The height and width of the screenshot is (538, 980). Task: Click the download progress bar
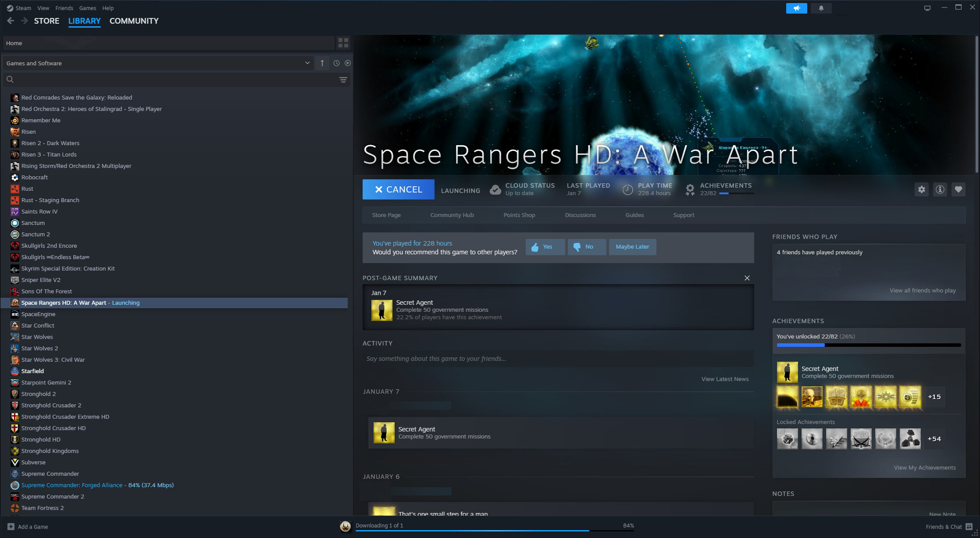494,530
